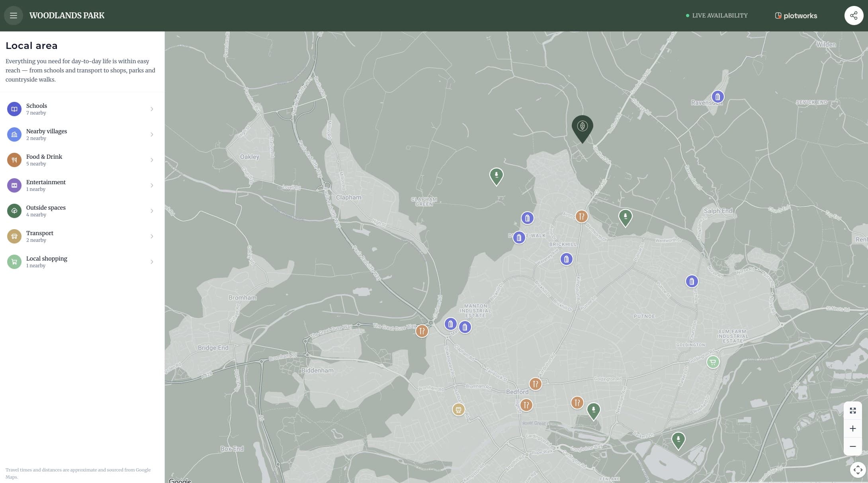Click the school marker near Ravensden
Screen dimensions: 868x483
(x=717, y=97)
